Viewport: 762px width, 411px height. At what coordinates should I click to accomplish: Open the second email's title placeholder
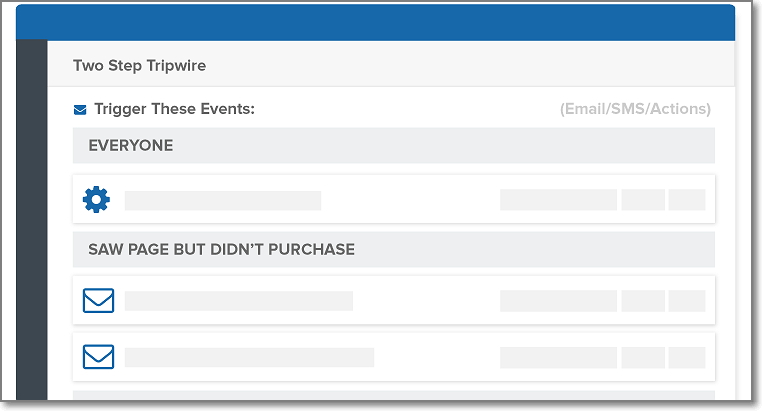(249, 357)
